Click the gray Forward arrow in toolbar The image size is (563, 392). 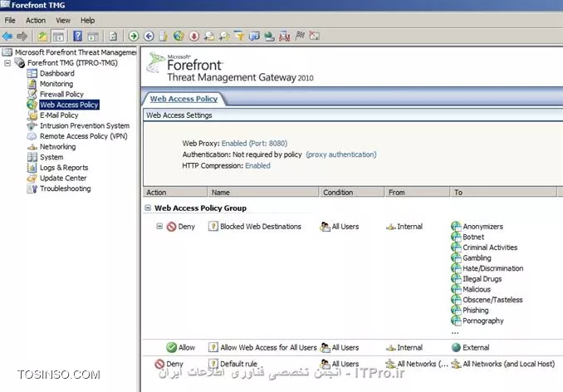[22, 37]
